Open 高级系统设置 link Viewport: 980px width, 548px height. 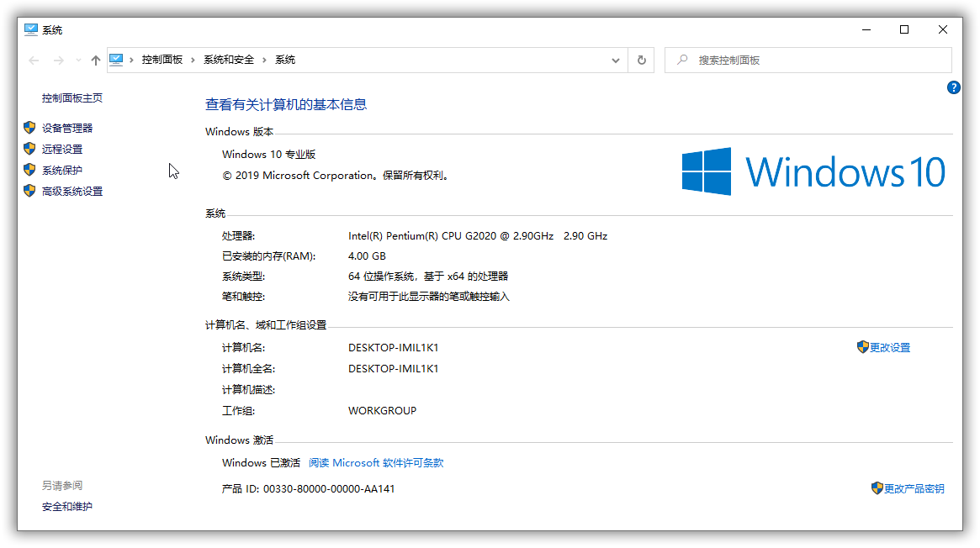[72, 192]
